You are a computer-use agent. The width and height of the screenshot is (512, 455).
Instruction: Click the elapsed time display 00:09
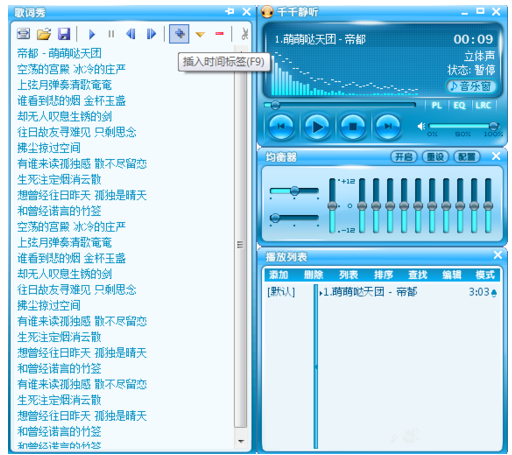(473, 39)
